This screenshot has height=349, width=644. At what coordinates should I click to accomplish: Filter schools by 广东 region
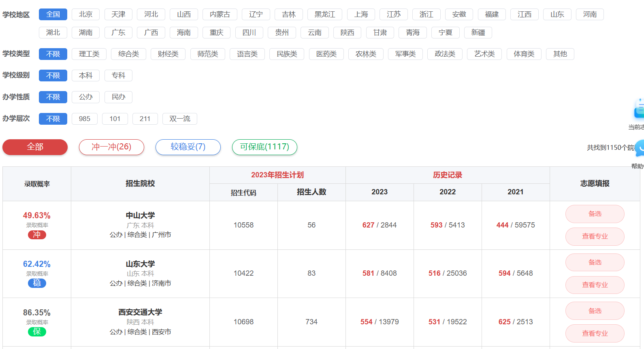coord(118,32)
